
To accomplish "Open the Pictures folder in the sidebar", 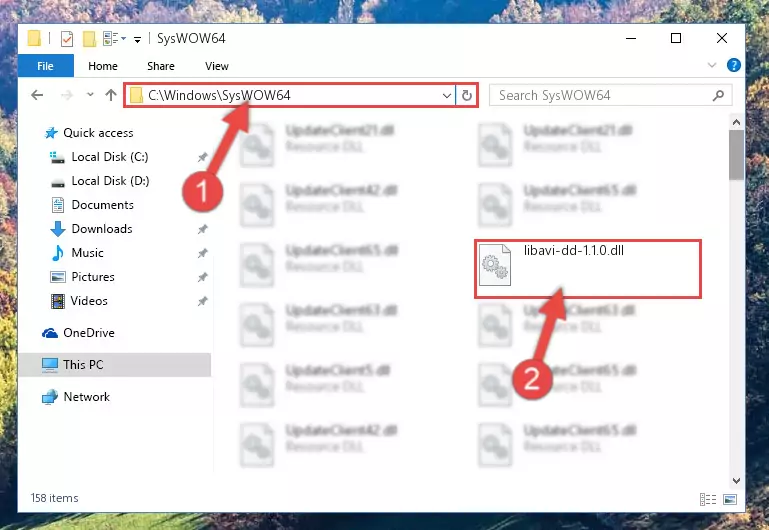I will point(82,277).
